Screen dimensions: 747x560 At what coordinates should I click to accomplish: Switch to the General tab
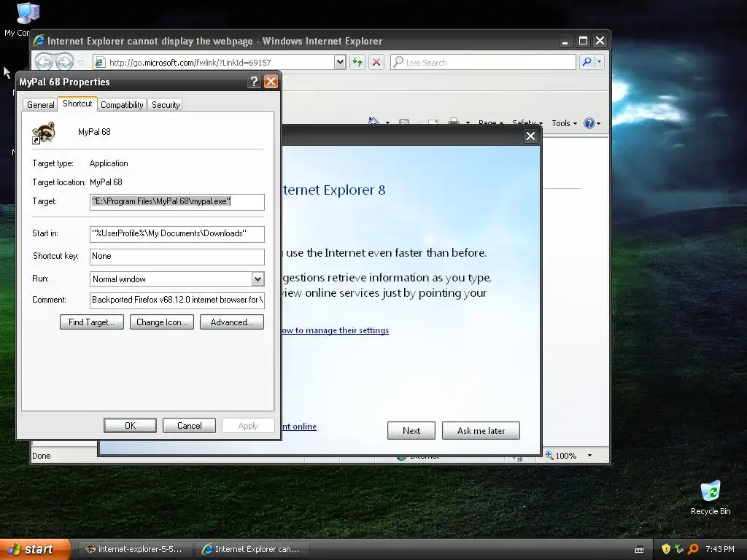click(41, 105)
